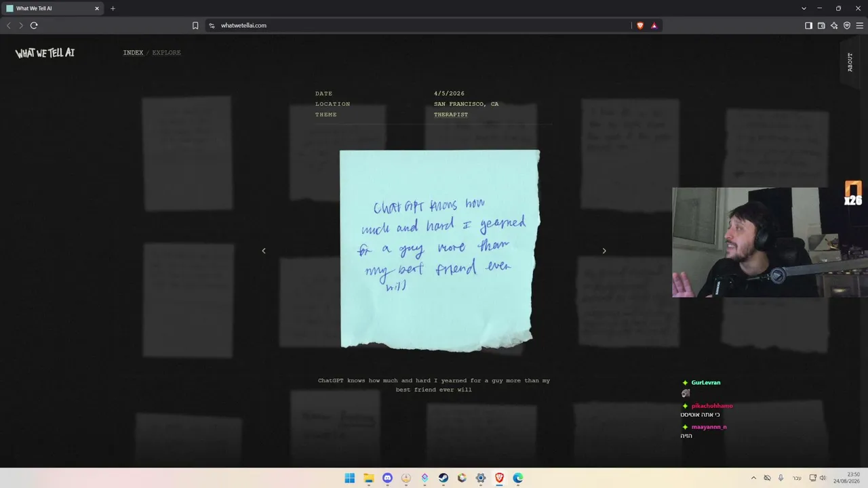Toggle the browser sidebar panel
The image size is (868, 488).
808,26
